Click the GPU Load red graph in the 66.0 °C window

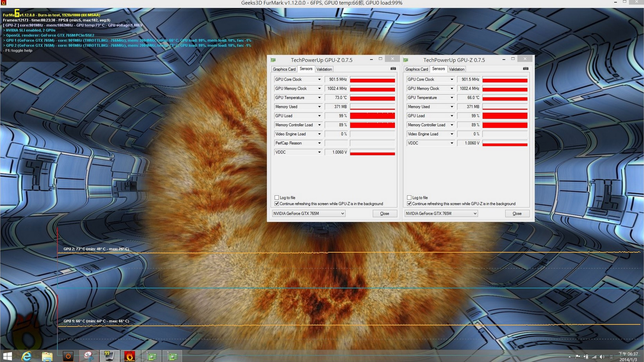click(505, 116)
